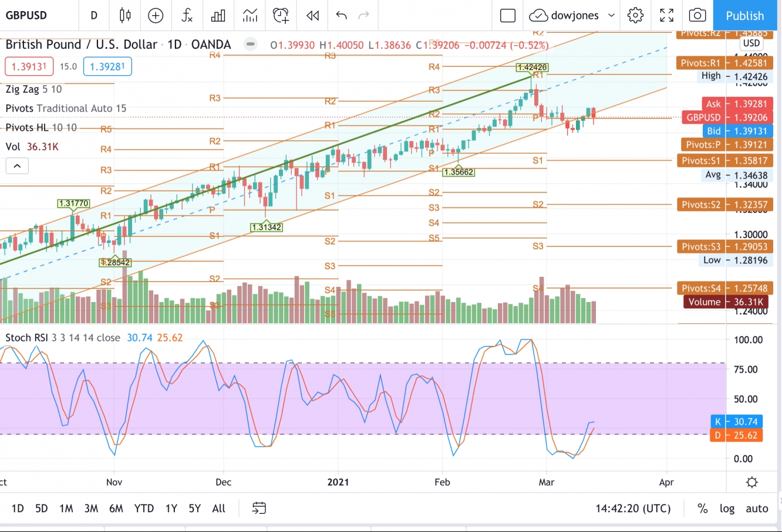Click the market status pill next to OANDA
Image resolution: width=782 pixels, height=532 pixels.
tap(250, 44)
